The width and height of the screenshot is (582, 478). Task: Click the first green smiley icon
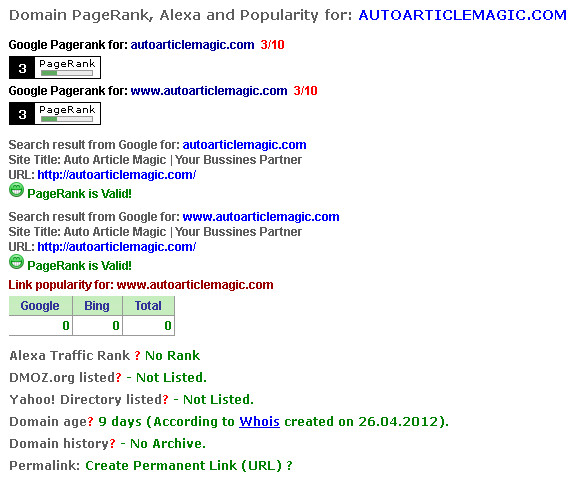(x=16, y=190)
